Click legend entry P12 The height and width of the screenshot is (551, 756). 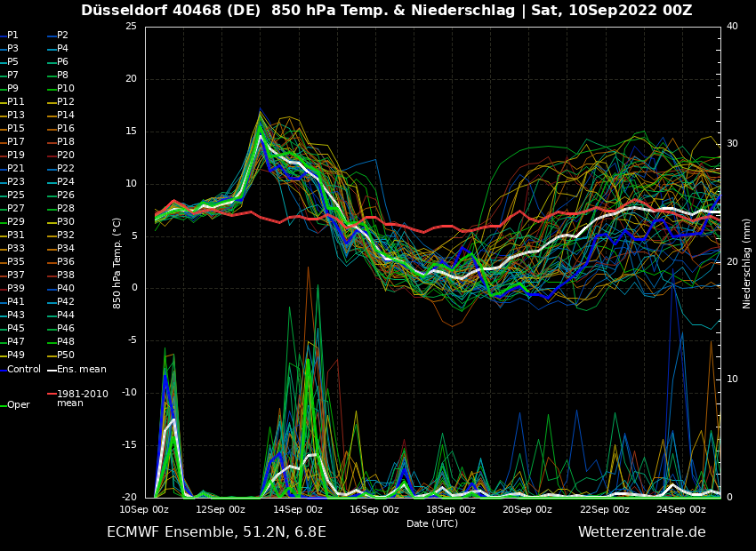click(66, 102)
